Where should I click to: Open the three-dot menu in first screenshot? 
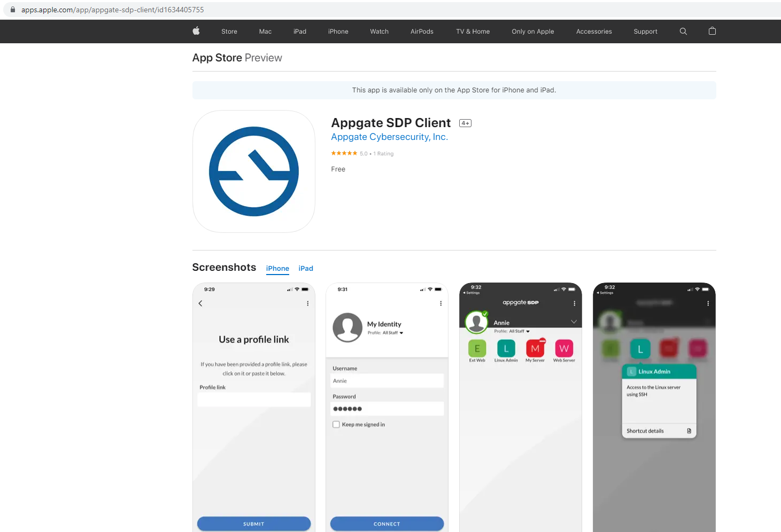click(307, 303)
